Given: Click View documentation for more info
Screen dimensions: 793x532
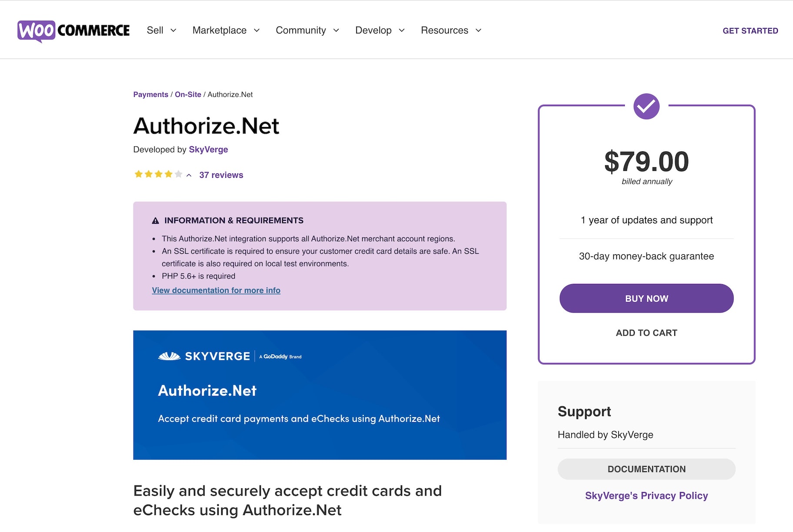Looking at the screenshot, I should click(216, 290).
